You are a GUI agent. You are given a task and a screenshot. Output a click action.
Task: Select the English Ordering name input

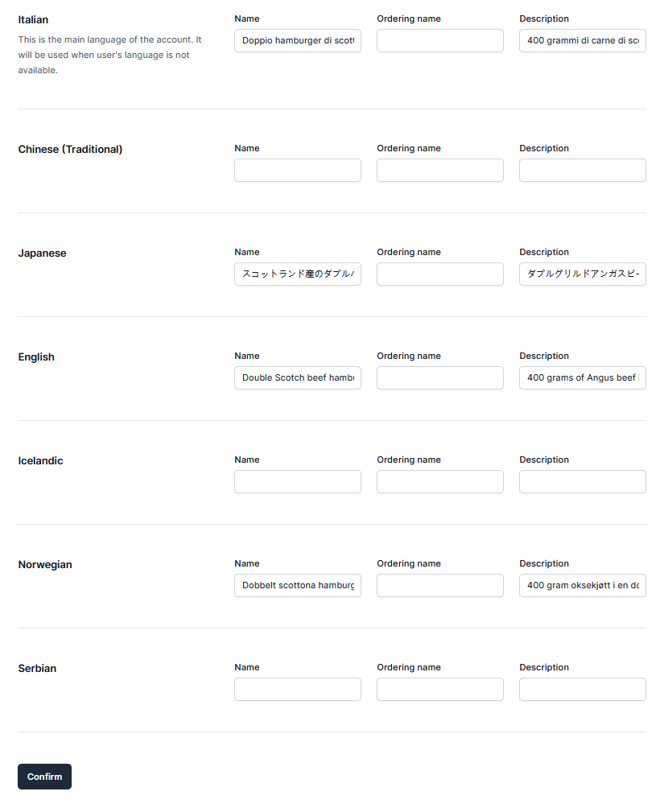point(440,377)
